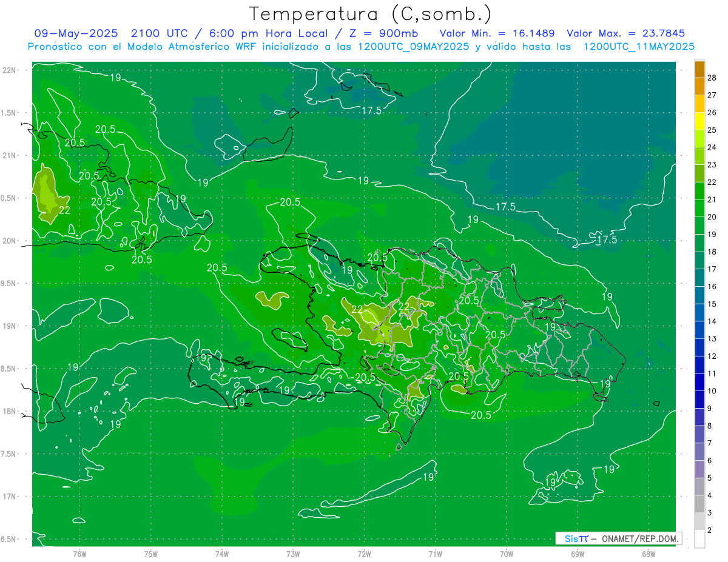Click the '73W' longitude axis label
The height and width of the screenshot is (562, 728).
pyautogui.click(x=293, y=554)
